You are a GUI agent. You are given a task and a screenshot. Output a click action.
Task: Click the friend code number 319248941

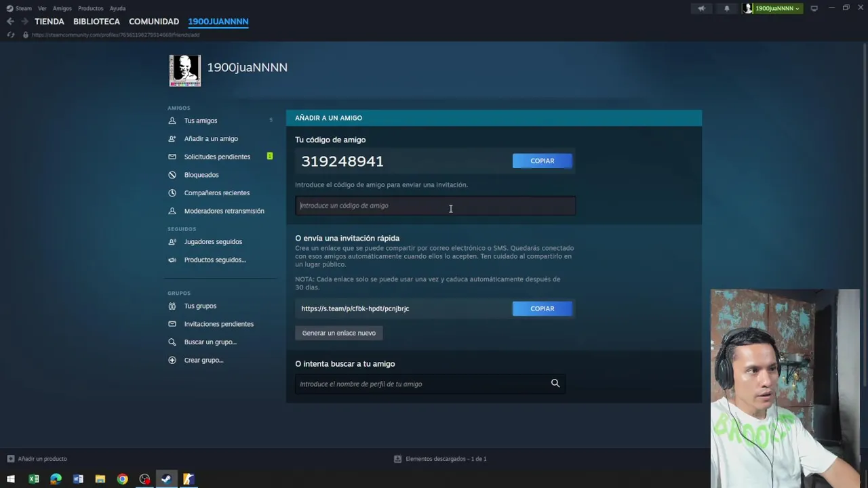pyautogui.click(x=342, y=161)
